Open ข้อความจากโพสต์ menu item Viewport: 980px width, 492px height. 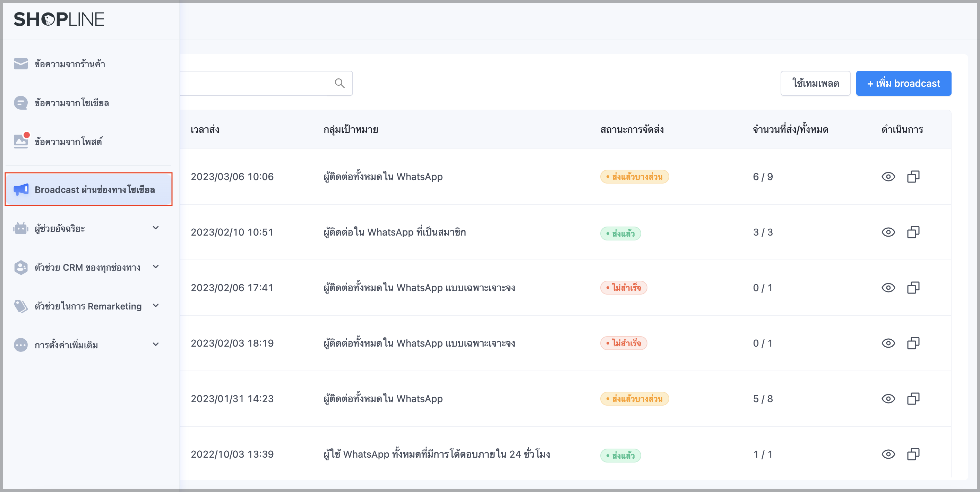(x=88, y=142)
